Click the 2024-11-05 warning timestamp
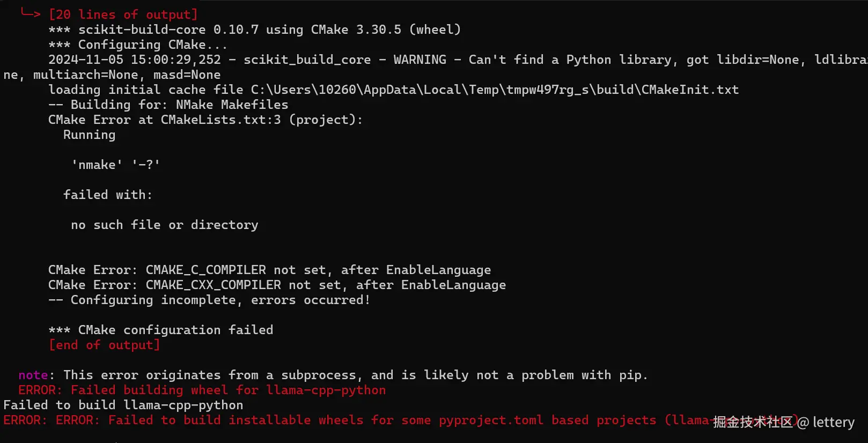Viewport: 868px width, 443px height. 134,60
